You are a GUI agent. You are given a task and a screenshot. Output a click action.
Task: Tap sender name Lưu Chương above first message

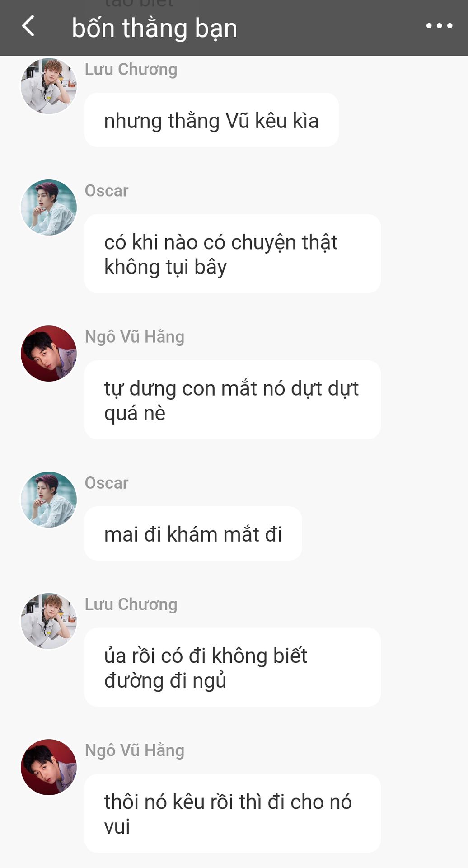pos(131,70)
